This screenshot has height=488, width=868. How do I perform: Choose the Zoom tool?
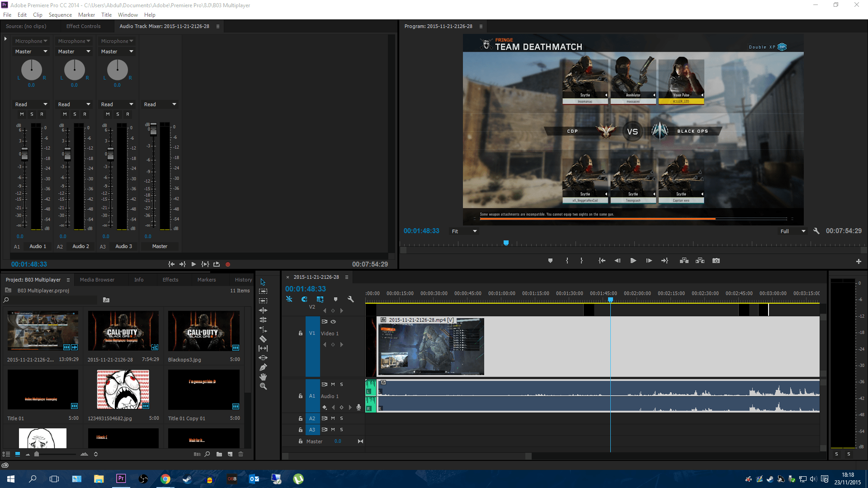point(263,386)
